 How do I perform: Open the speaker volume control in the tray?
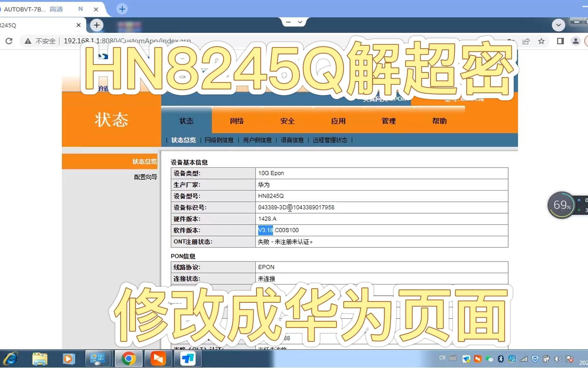(x=558, y=358)
